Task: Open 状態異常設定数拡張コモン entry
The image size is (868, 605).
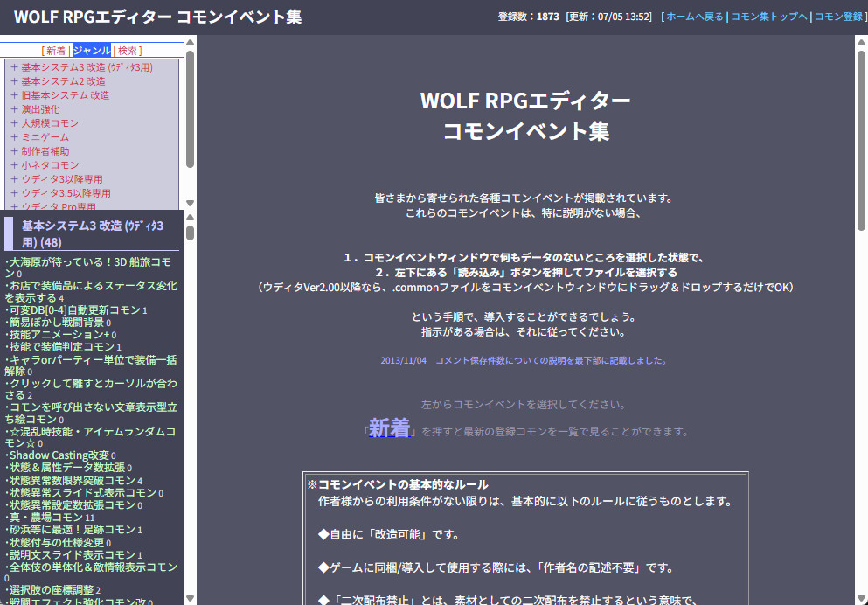Action: tap(73, 504)
